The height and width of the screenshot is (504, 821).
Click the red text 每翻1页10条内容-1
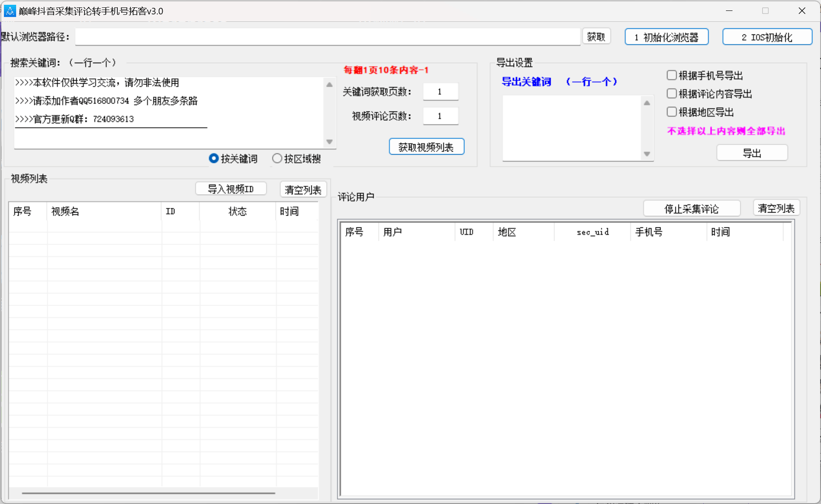tap(386, 70)
